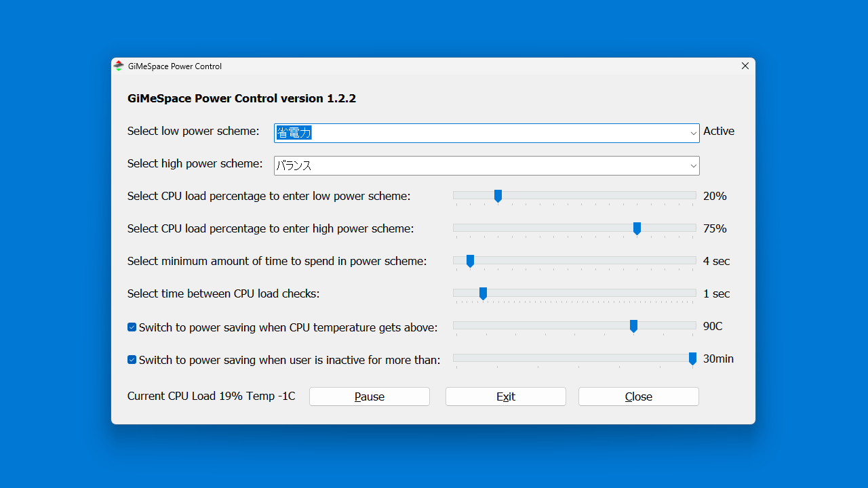Viewport: 868px width, 488px height.
Task: Click the Active status label
Action: [x=719, y=131]
